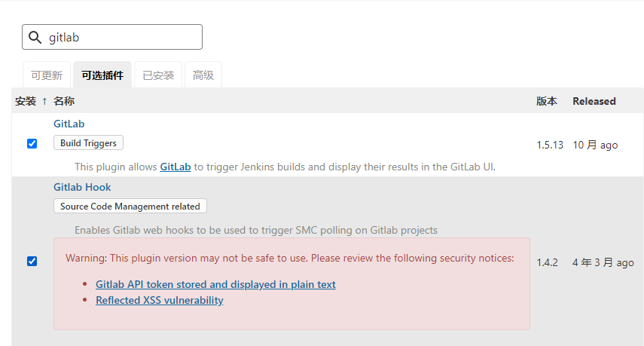The height and width of the screenshot is (346, 644).
Task: Open the 可选插件 tab
Action: pyautogui.click(x=102, y=75)
